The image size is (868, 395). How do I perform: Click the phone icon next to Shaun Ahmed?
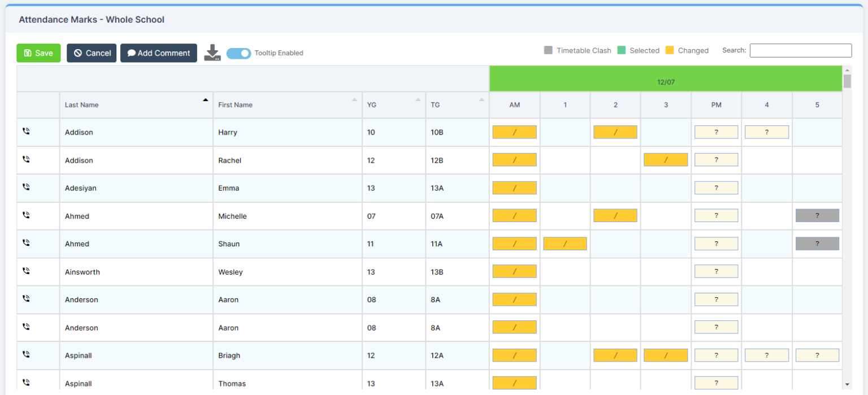(25, 242)
